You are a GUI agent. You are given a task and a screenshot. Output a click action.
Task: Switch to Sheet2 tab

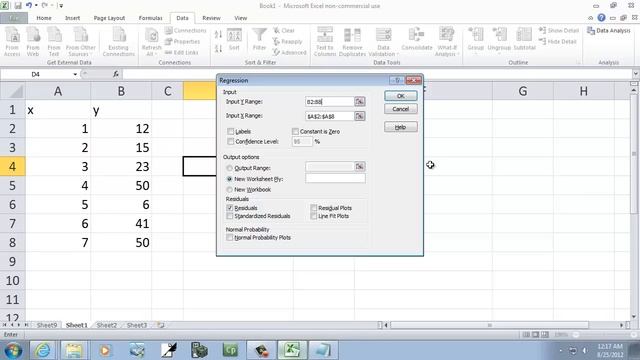(107, 325)
